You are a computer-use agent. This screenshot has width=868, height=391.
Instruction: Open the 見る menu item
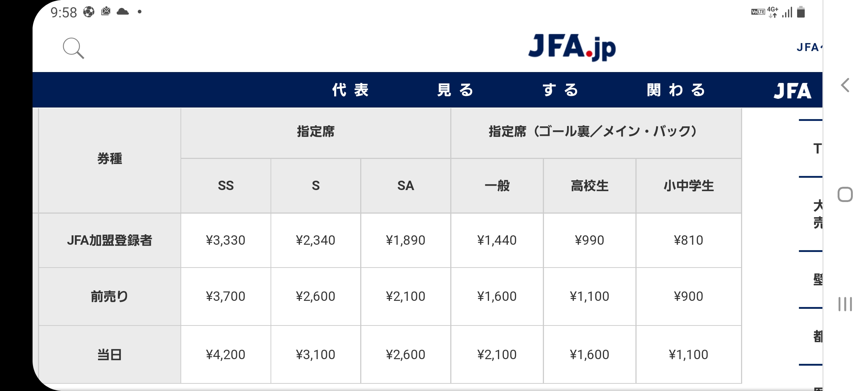click(455, 90)
